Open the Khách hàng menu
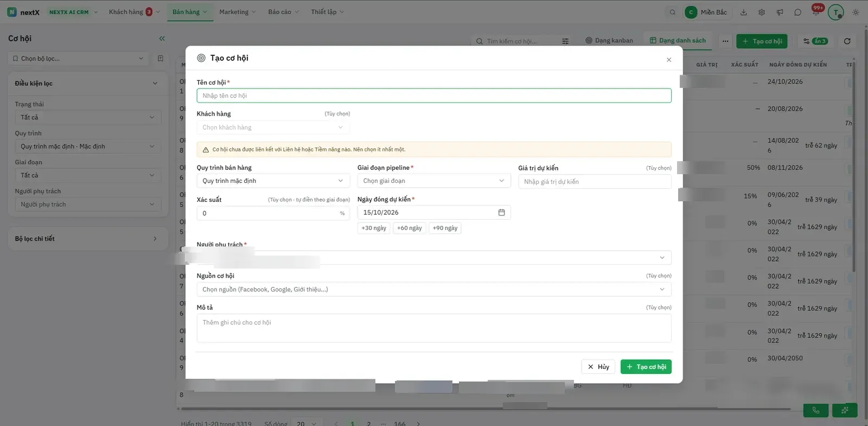The height and width of the screenshot is (426, 868). [x=134, y=12]
